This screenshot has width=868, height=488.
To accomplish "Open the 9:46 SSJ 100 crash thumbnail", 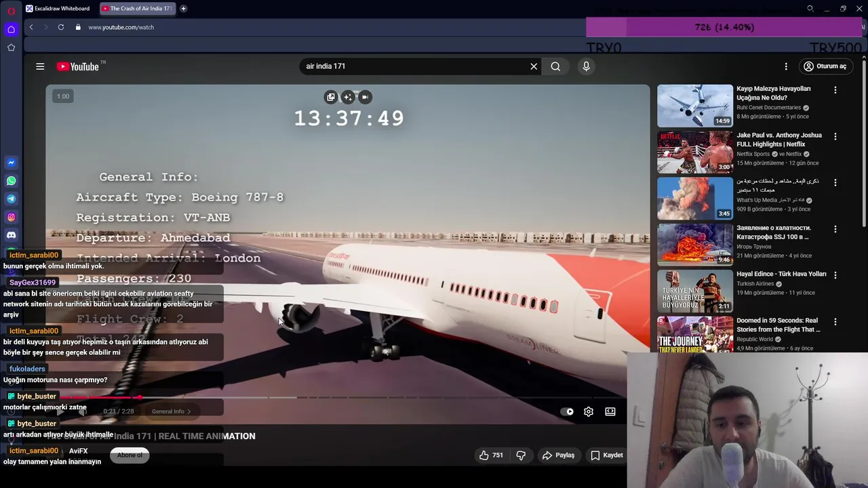I will (x=695, y=245).
